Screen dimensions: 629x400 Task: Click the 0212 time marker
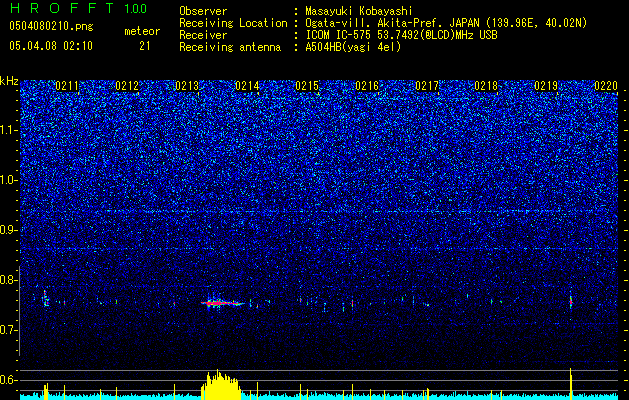127,86
